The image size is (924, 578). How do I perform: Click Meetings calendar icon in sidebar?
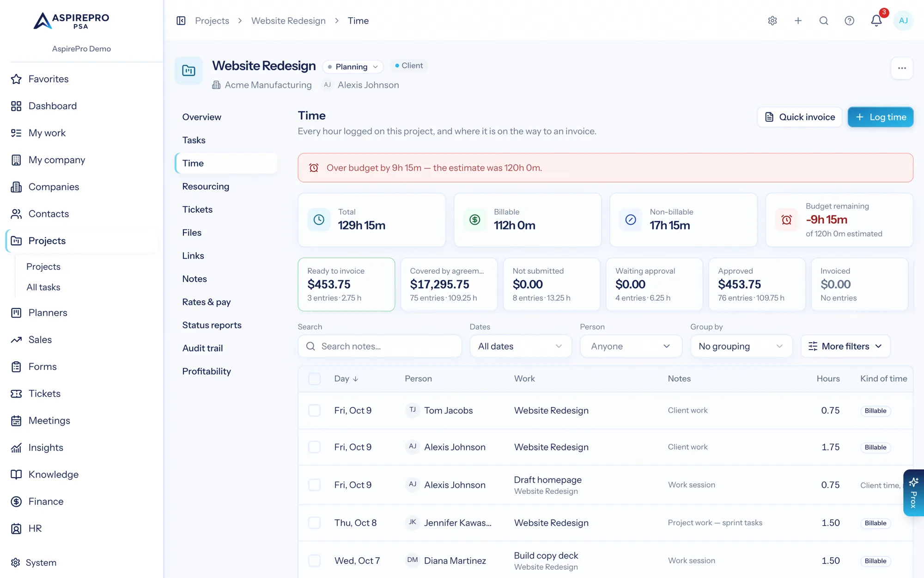coord(16,421)
